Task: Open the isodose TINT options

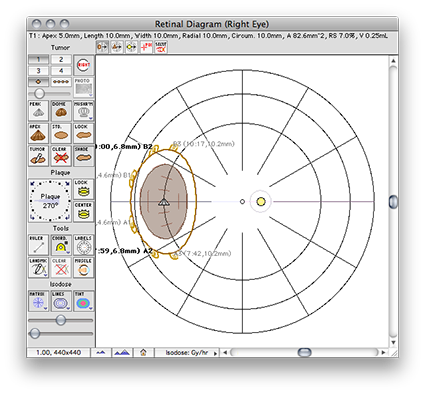Action: [84, 301]
